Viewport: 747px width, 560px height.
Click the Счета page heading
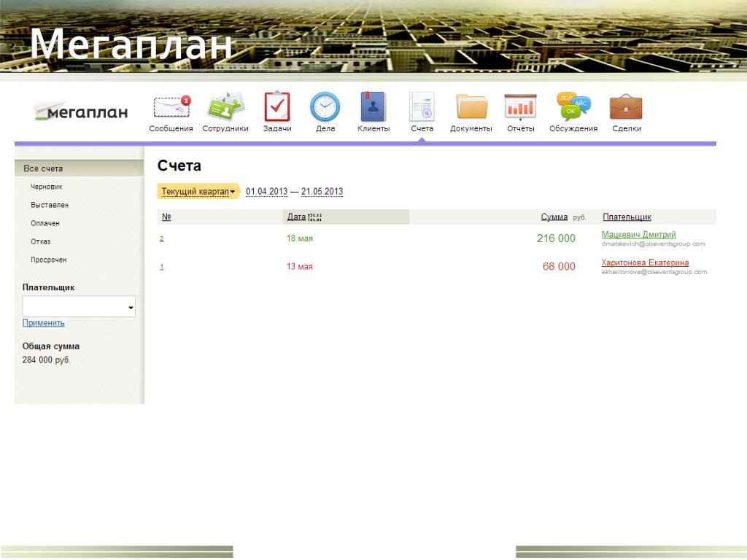(179, 166)
